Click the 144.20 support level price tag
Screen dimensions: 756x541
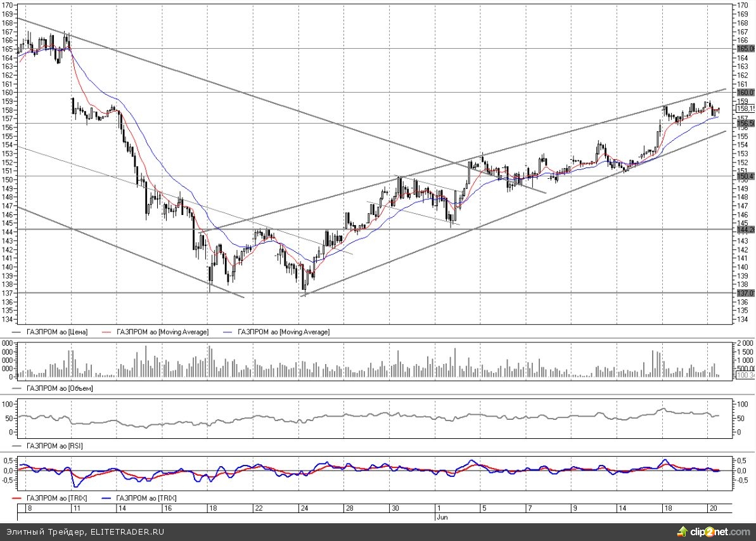point(745,230)
